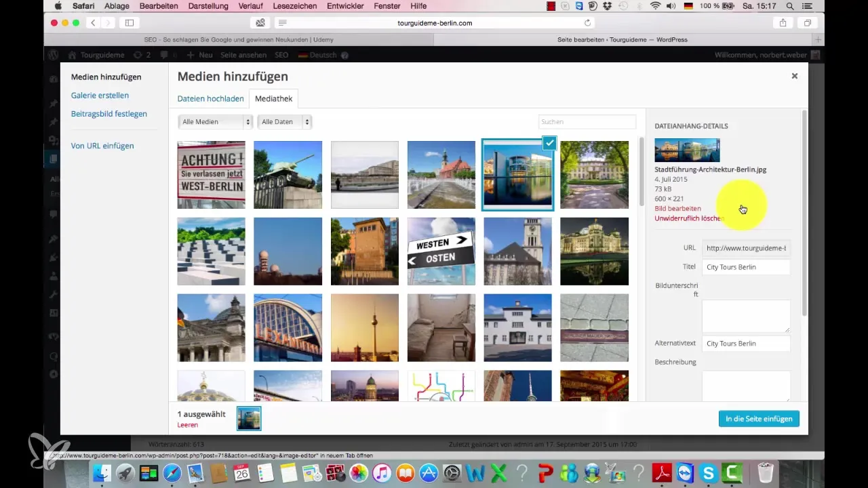This screenshot has height=488, width=868.
Task: Open the Trash in the Dock
Action: coord(766,473)
